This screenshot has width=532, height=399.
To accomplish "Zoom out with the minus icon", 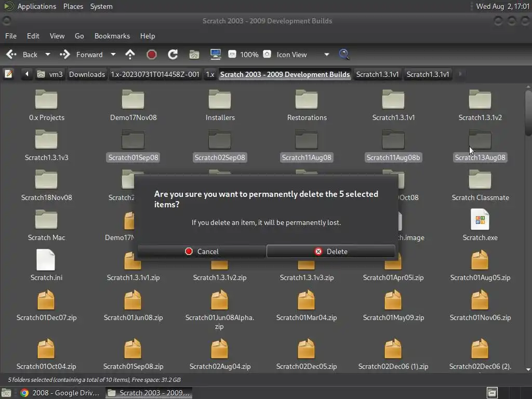I will point(232,54).
